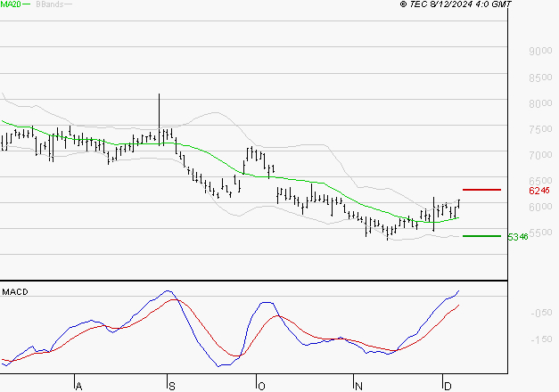Screen dimensions: 559x392
Task: Click the N month axis label
Action: [358, 387]
